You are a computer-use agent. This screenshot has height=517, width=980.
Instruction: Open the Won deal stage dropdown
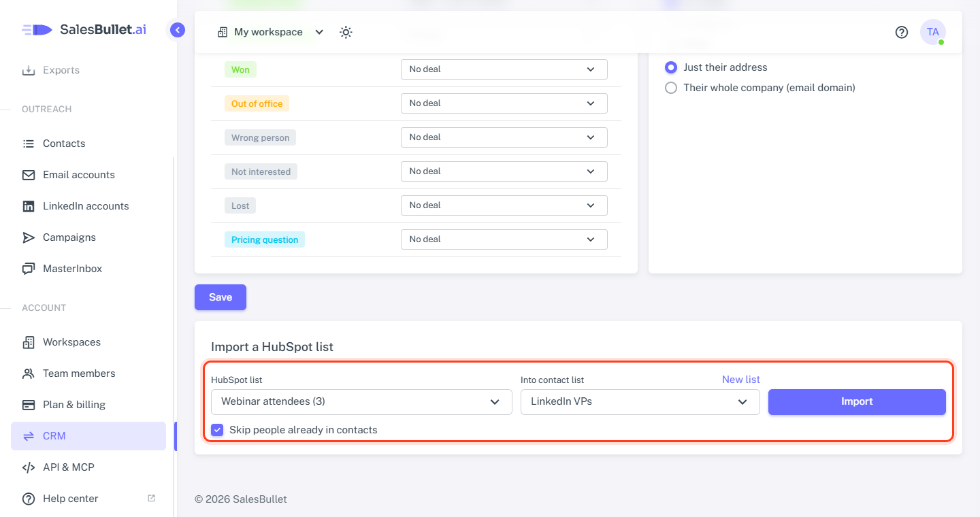click(x=504, y=69)
